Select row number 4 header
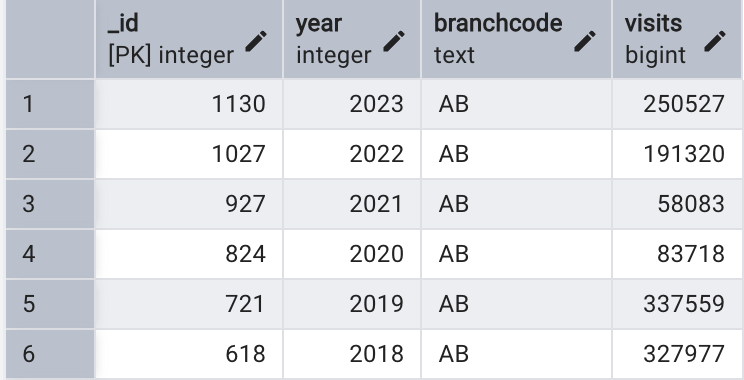744x380 pixels. click(x=50, y=254)
